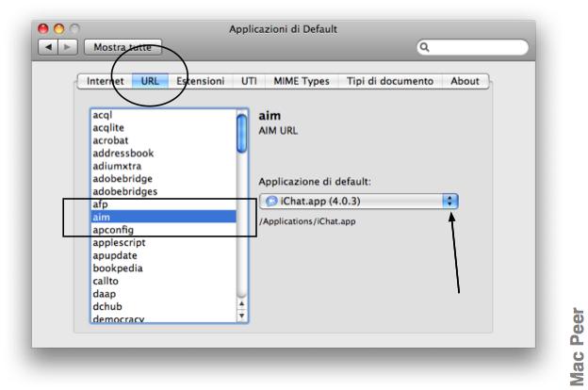This screenshot has height=390, width=588.
Task: Open the iChat.app default application popup
Action: [358, 202]
